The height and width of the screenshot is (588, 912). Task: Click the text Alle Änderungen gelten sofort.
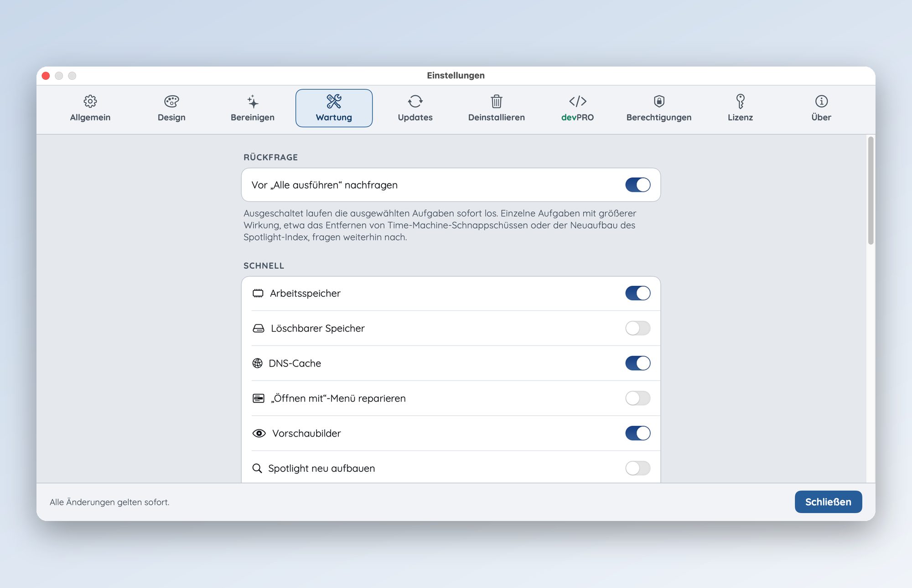pyautogui.click(x=109, y=502)
